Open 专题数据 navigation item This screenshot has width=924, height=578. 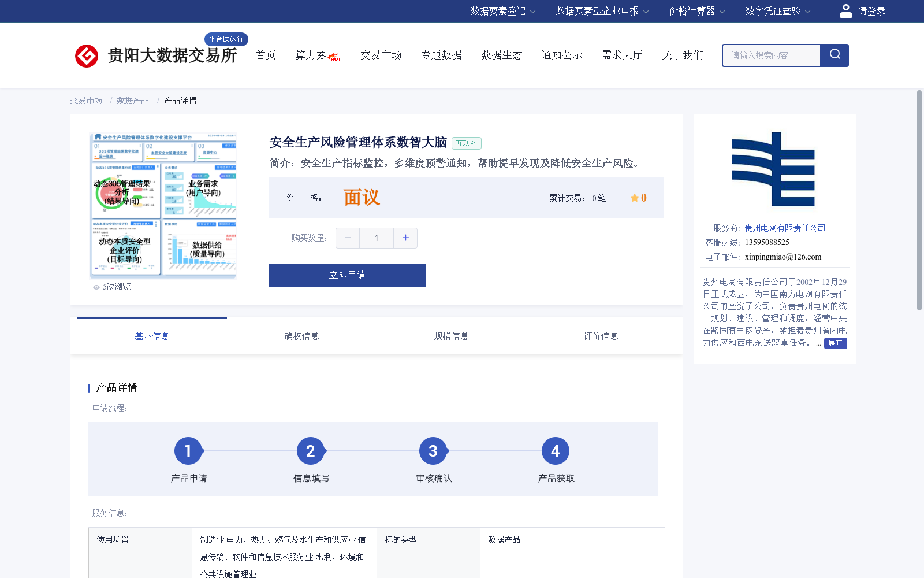441,55
